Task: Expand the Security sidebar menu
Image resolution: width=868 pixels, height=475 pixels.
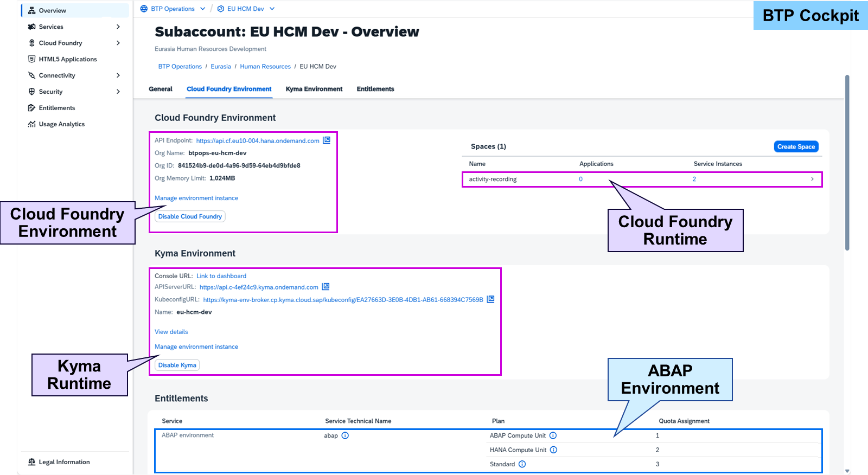Action: point(118,92)
